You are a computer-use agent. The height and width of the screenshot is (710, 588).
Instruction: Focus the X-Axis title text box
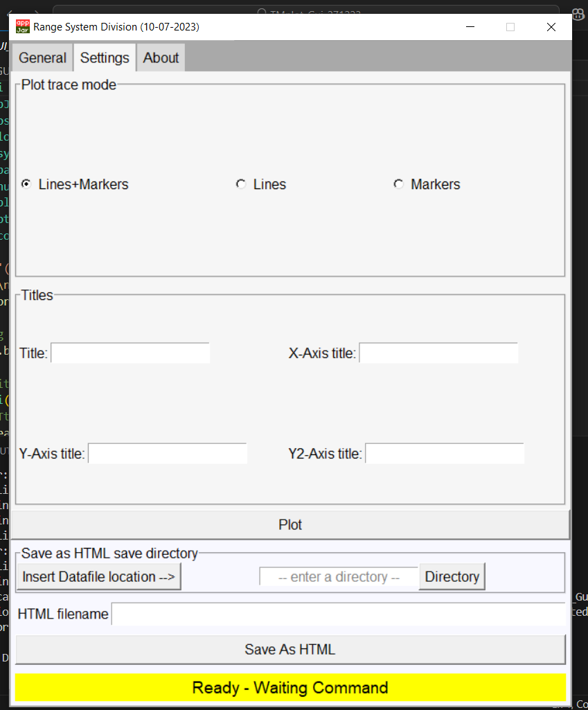[438, 353]
